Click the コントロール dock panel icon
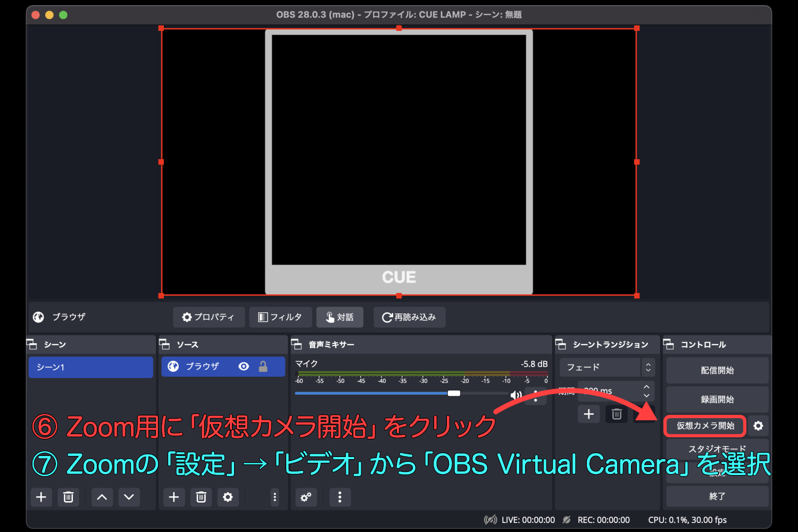 669,344
